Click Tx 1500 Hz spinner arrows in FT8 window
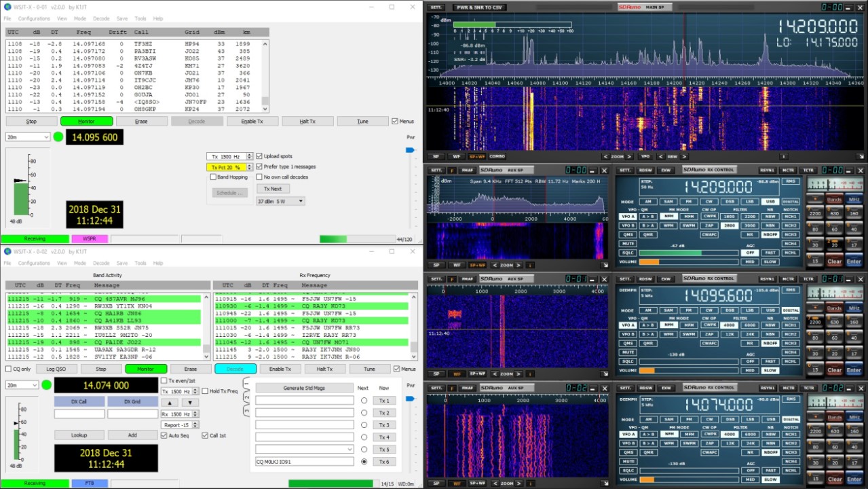The width and height of the screenshot is (868, 489). [195, 391]
